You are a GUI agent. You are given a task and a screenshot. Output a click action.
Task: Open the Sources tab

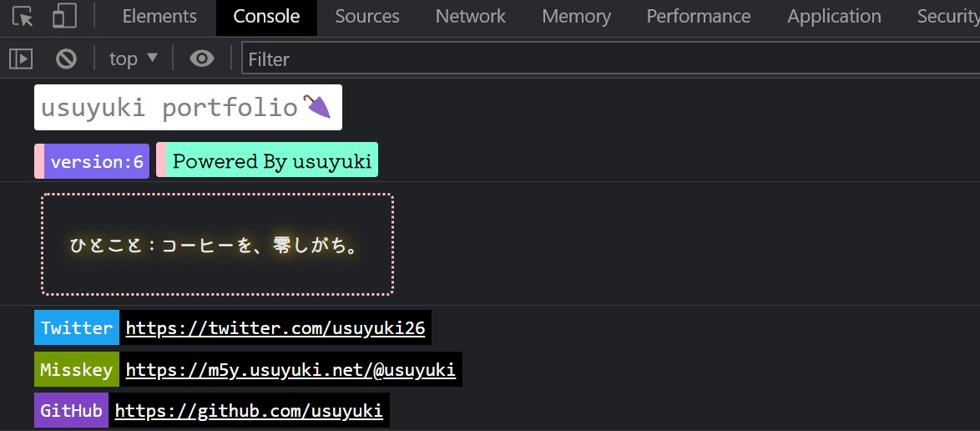[x=367, y=17]
